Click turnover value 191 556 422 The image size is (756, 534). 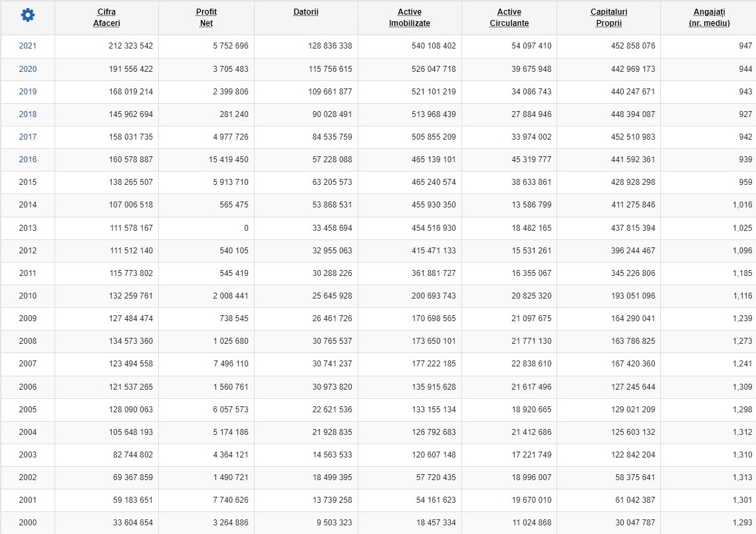coord(131,69)
